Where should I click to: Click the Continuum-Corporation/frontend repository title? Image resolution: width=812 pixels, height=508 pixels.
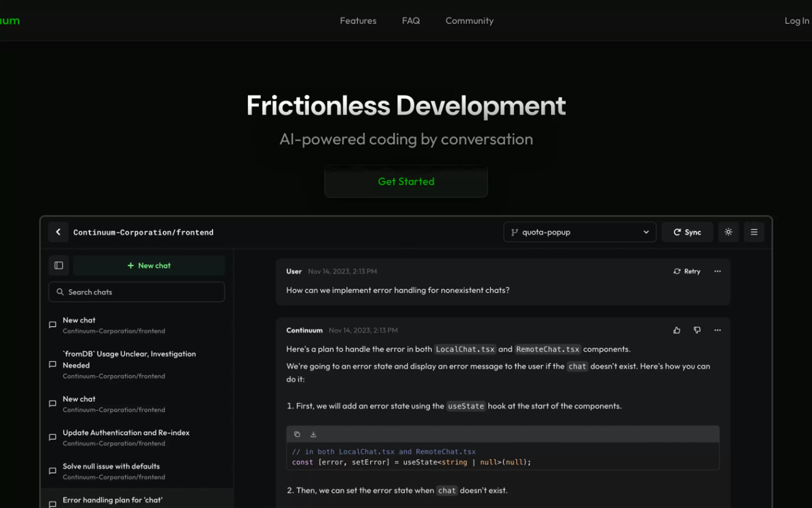tap(143, 232)
